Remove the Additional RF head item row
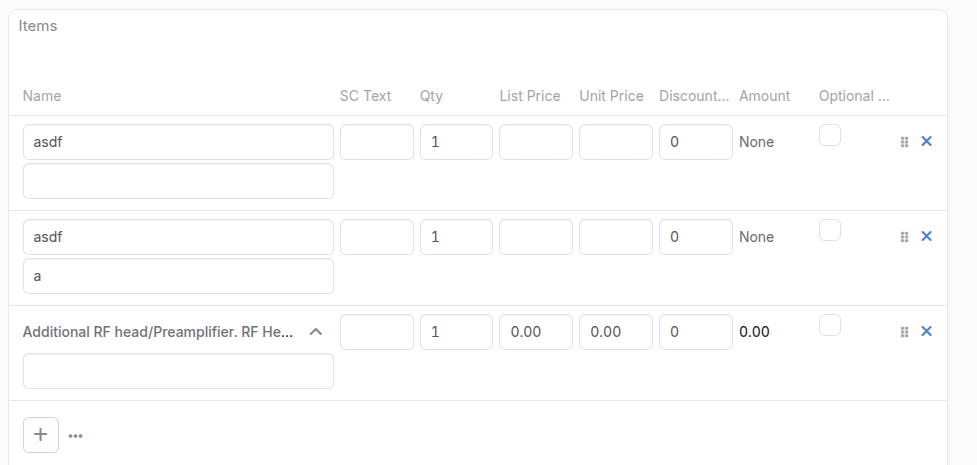The height and width of the screenshot is (465, 977). 926,331
